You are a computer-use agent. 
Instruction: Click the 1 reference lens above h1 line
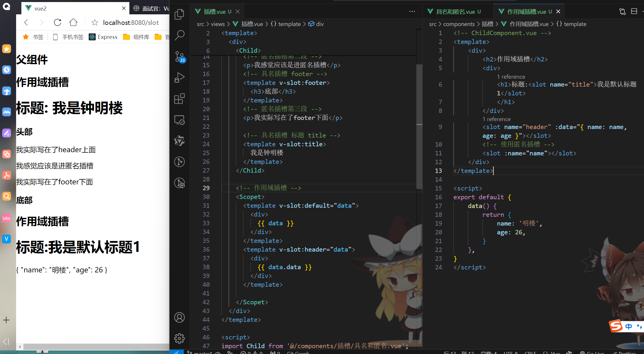511,77
